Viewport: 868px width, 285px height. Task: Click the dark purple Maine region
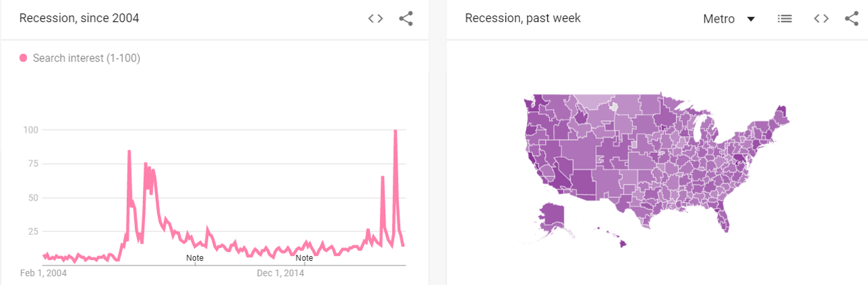780,114
